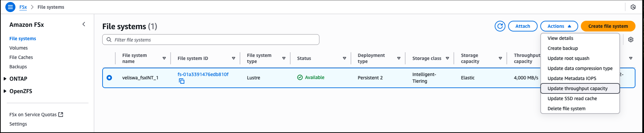Click the Lustre type cell
The width and height of the screenshot is (644, 133).
click(x=253, y=78)
